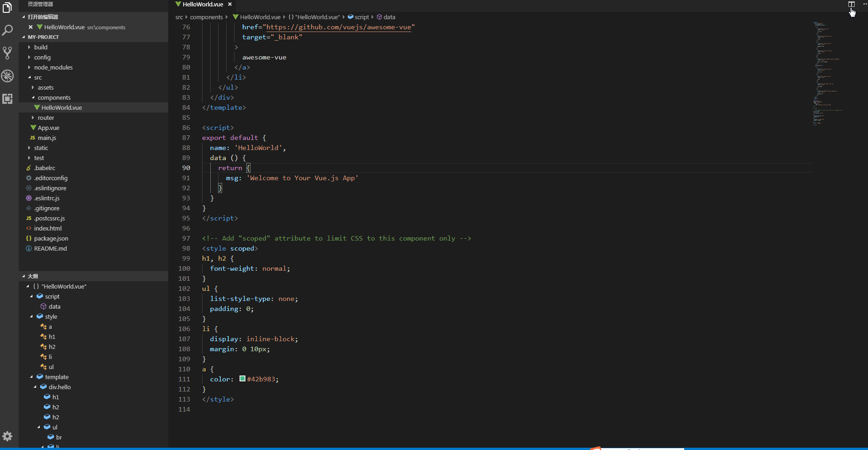Screen dimensions: 868x450
Task: Collapse the MY-PROJECT section header
Action: click(x=93, y=37)
